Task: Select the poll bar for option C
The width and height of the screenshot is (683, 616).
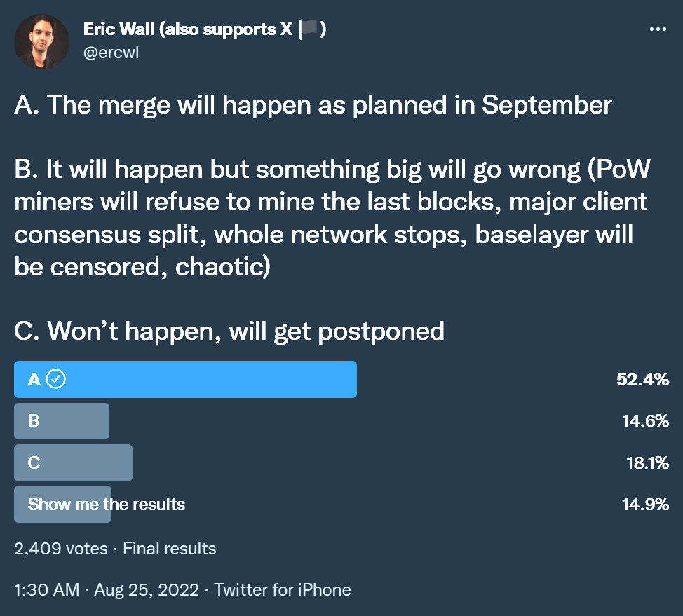Action: coord(73,463)
